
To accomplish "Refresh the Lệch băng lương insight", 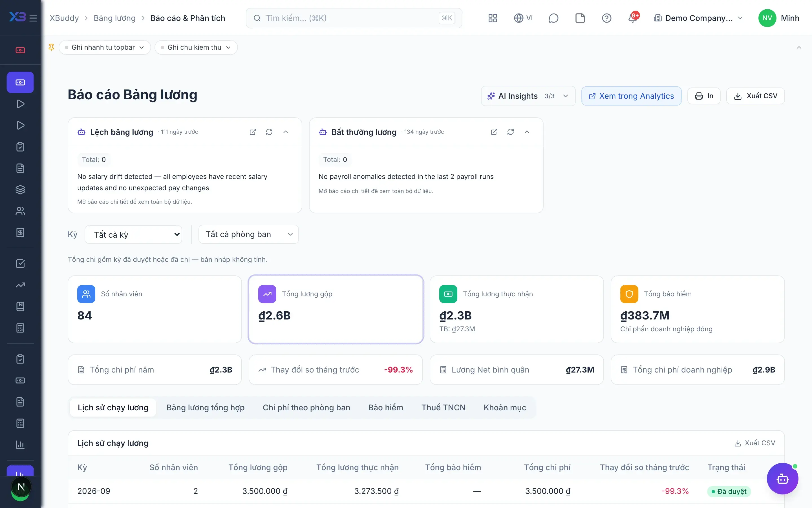I will pyautogui.click(x=269, y=132).
